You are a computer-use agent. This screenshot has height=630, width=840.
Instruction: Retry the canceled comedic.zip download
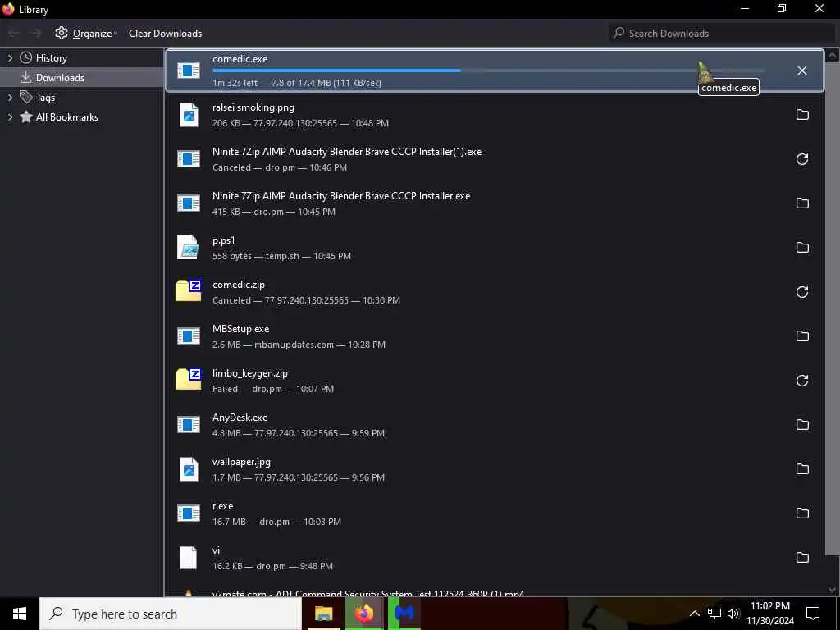tap(802, 292)
